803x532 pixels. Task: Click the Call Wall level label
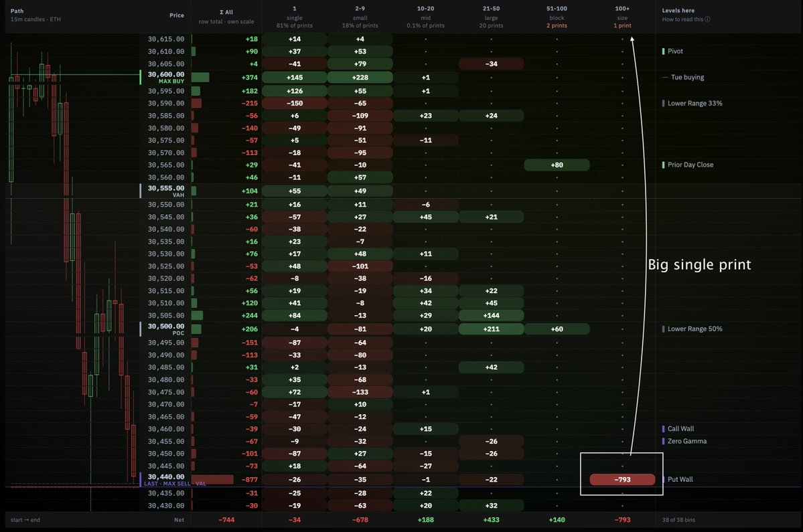tap(680, 429)
